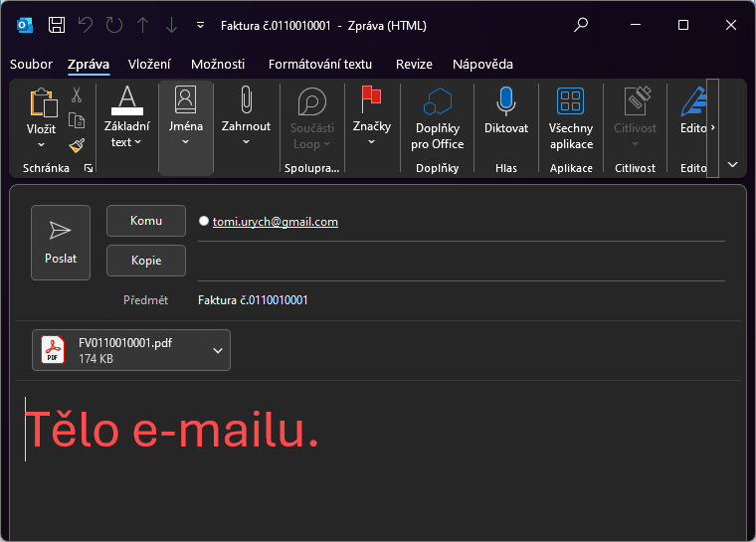Activate the Format Painter brush icon
Image resolution: width=756 pixels, height=542 pixels.
pos(77,145)
